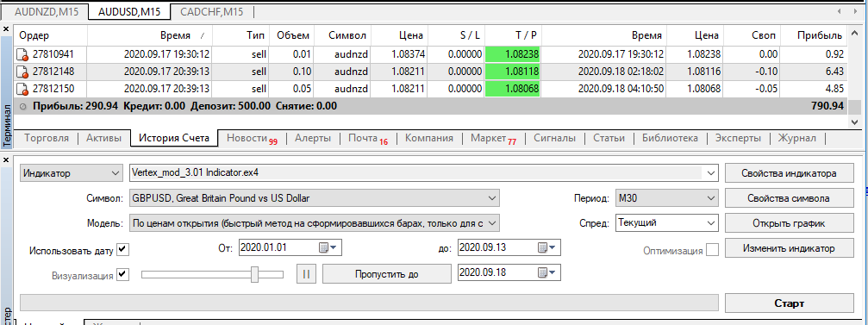The image size is (868, 325).
Task: Open the 'Почта' tab
Action: click(367, 138)
